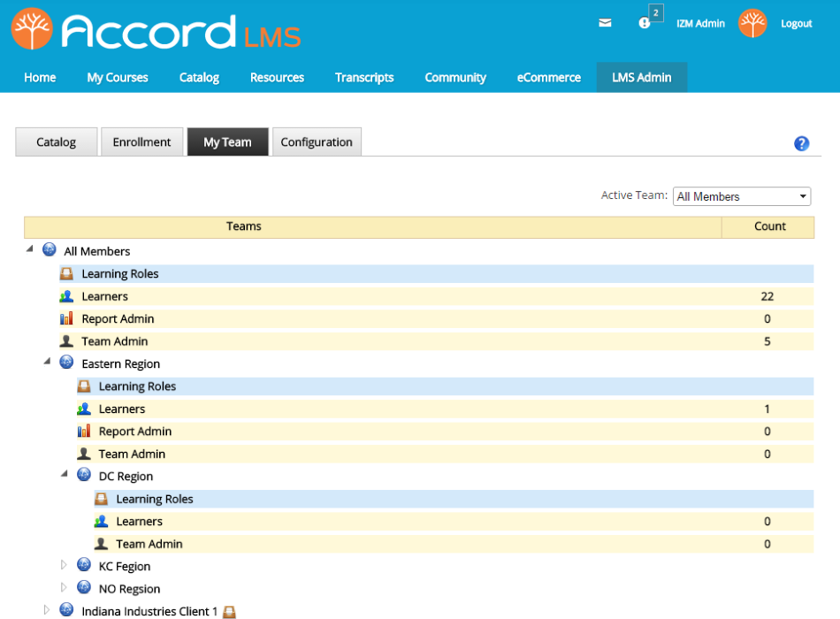
Task: Select the Eastern Region tree label
Action: pos(121,364)
